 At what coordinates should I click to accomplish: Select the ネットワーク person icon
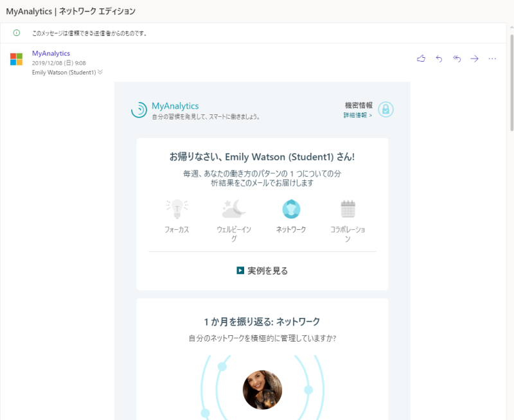click(x=291, y=209)
